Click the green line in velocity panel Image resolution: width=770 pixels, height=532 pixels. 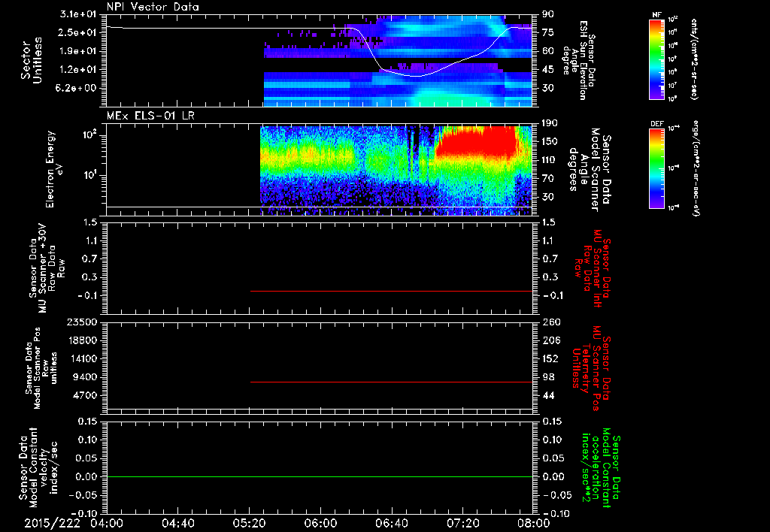click(320, 476)
